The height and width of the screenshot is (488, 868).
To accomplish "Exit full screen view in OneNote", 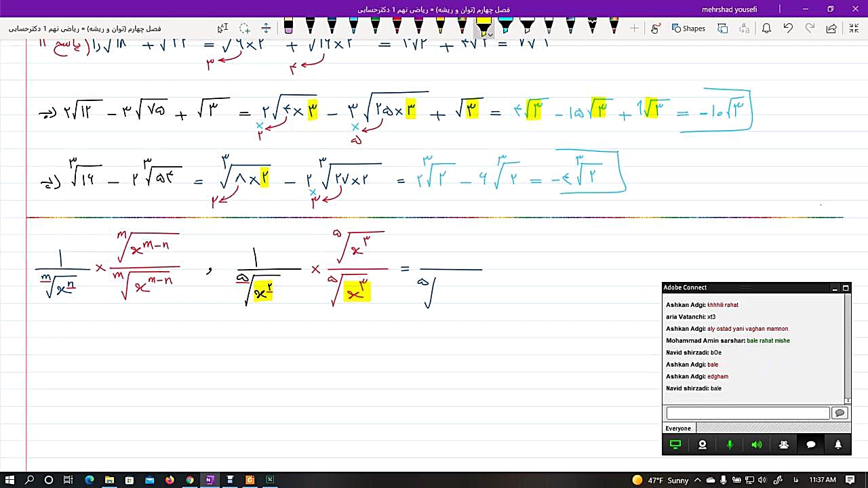I will (x=853, y=28).
